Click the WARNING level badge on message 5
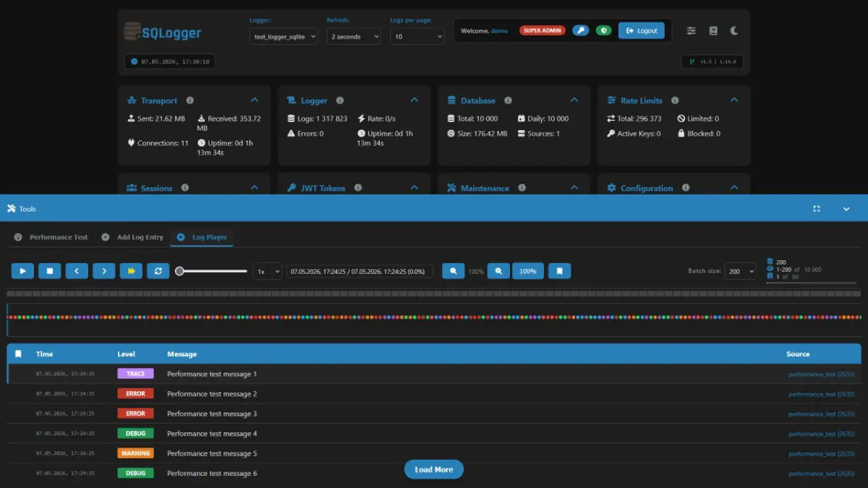 [x=135, y=453]
